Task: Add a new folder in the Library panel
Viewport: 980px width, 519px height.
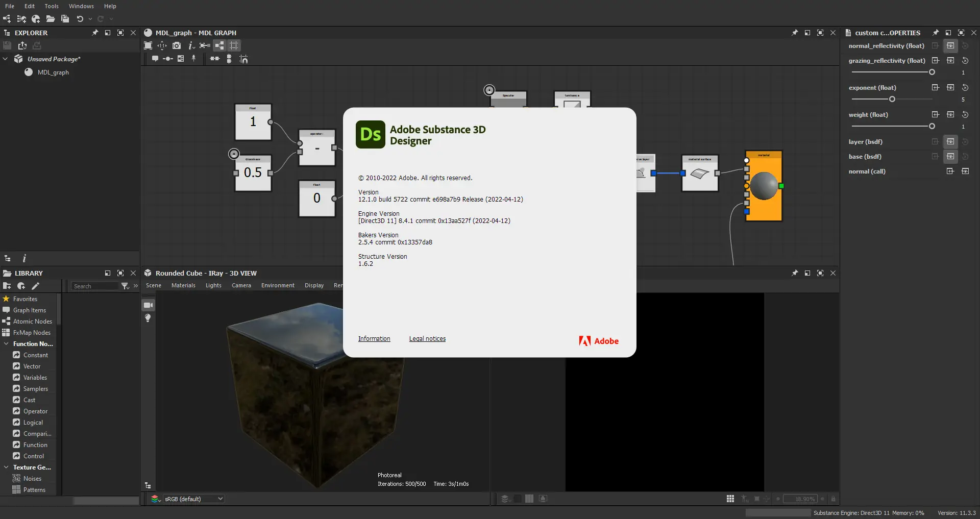Action: [x=7, y=286]
